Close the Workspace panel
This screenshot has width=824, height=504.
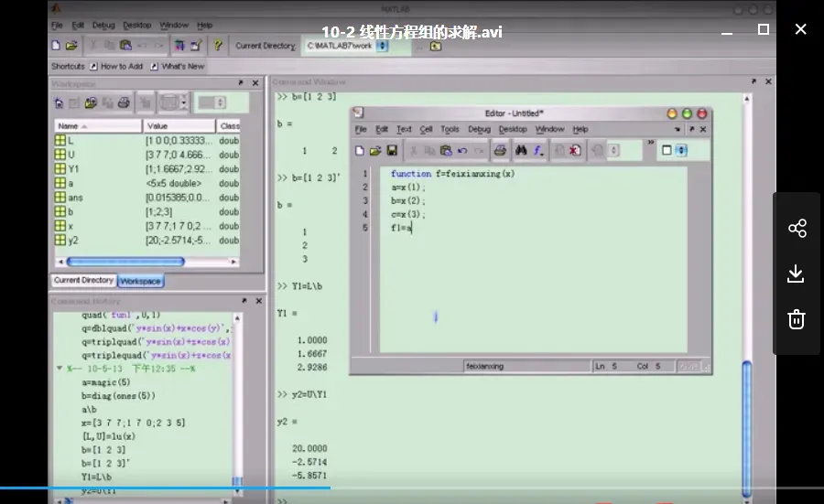pyautogui.click(x=255, y=83)
